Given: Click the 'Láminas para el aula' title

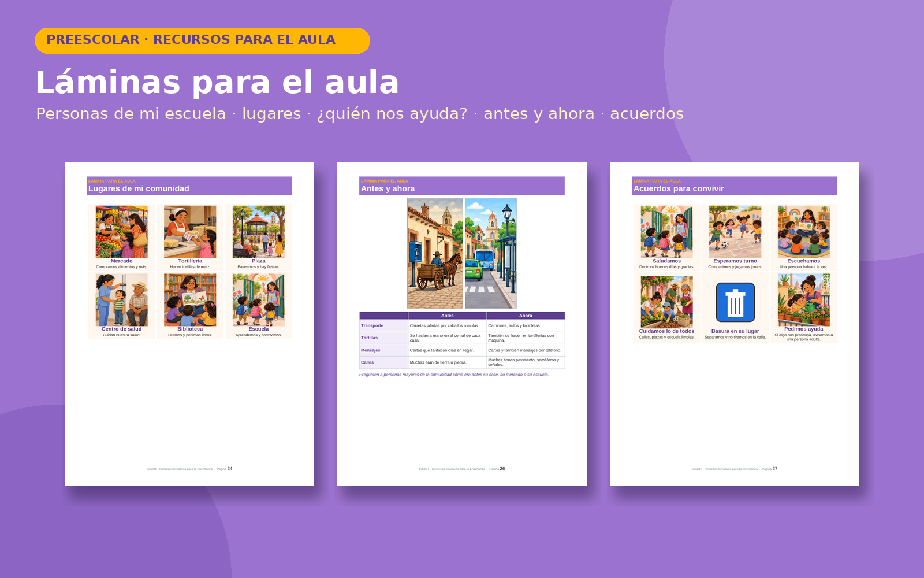Looking at the screenshot, I should [217, 82].
